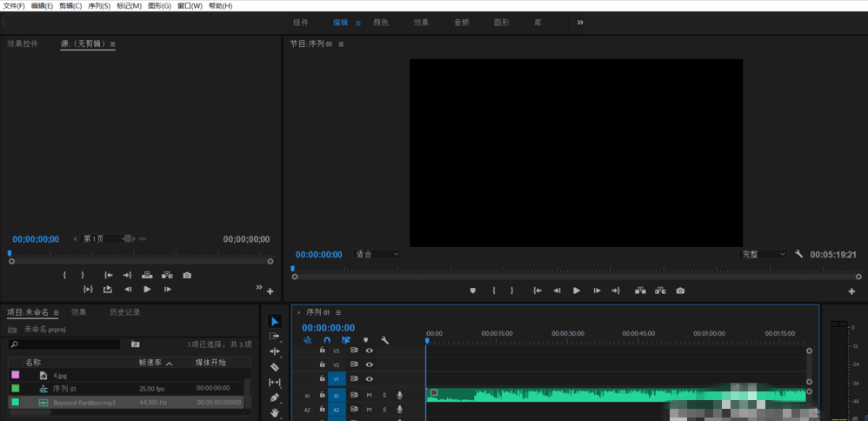Select the Ripple Edit tool
Viewport: 868px width, 421px height.
click(x=275, y=351)
